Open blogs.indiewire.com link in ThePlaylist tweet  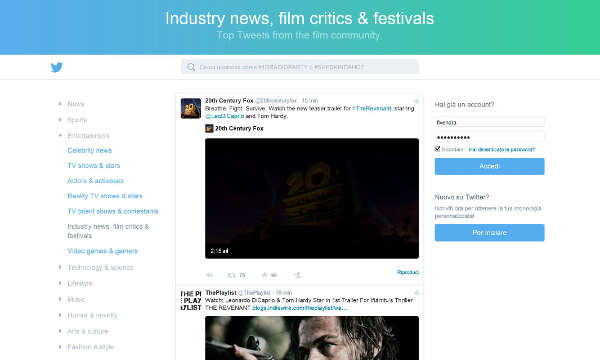point(300,308)
